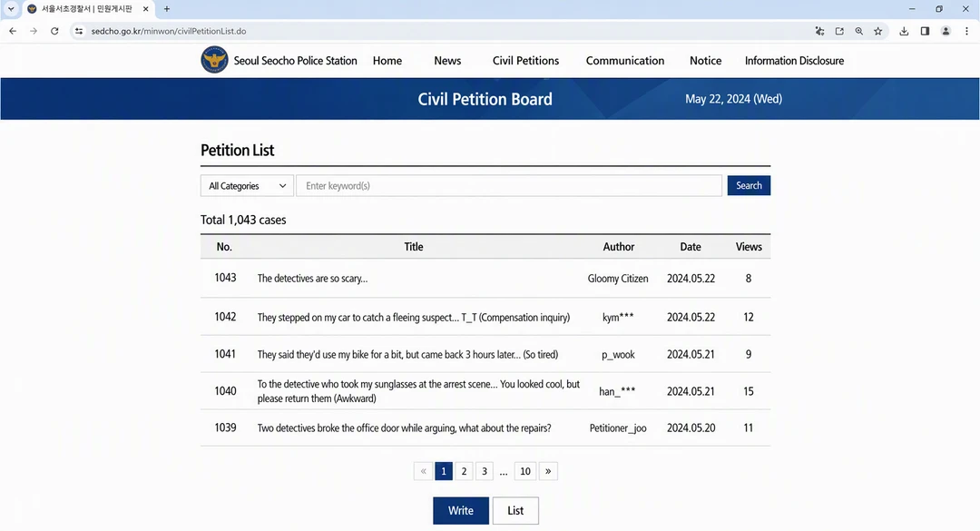Open the Chrome three-dot menu
This screenshot has width=980, height=531.
pyautogui.click(x=966, y=31)
